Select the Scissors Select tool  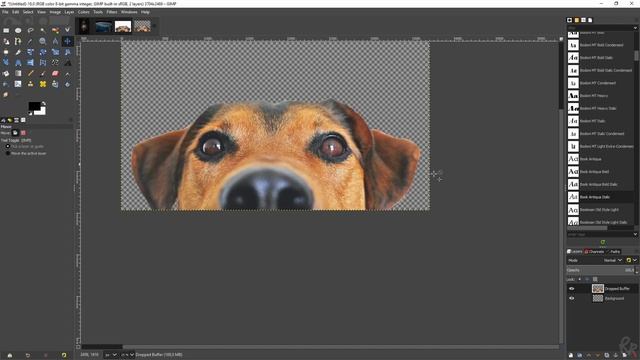pyautogui.click(x=67, y=30)
